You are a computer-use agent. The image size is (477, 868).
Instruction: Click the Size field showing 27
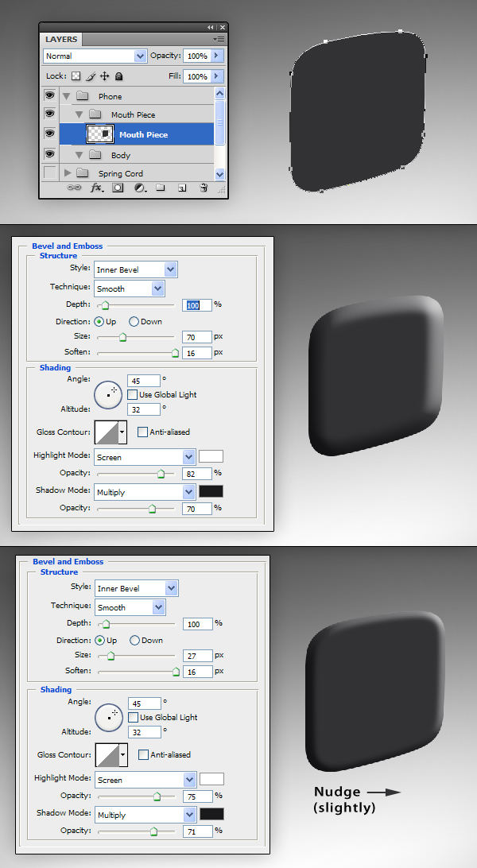(x=197, y=656)
